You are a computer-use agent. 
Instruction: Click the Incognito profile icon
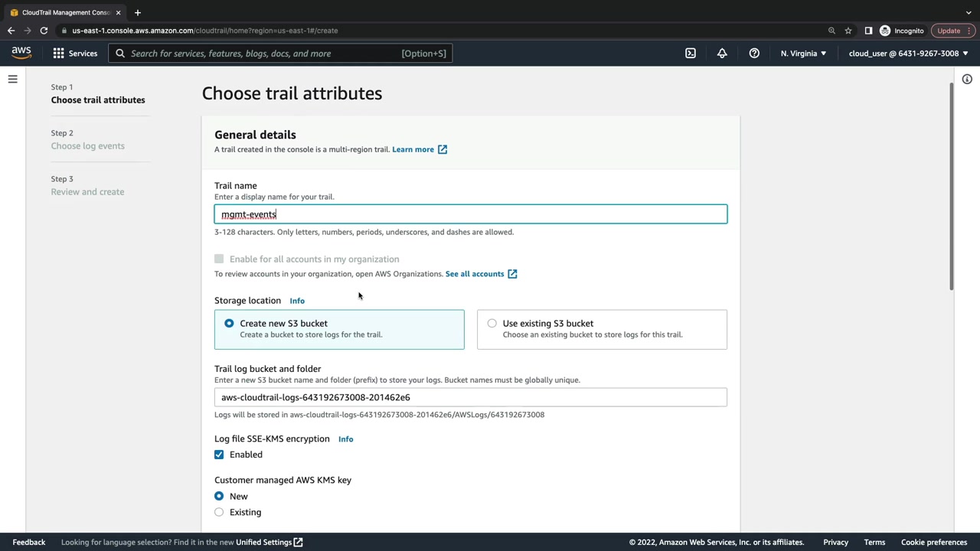click(x=885, y=31)
